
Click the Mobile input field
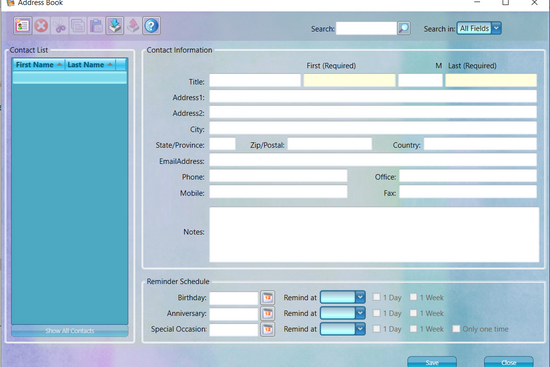click(278, 192)
